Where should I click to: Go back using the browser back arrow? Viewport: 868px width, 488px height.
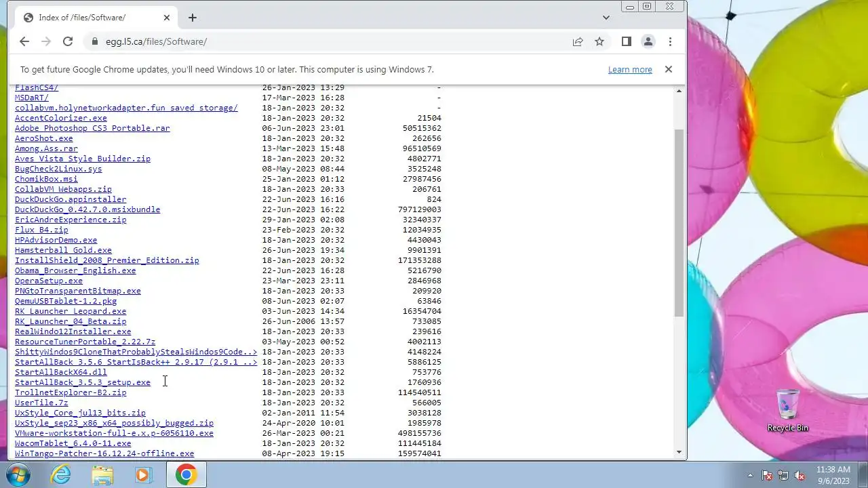(x=24, y=41)
